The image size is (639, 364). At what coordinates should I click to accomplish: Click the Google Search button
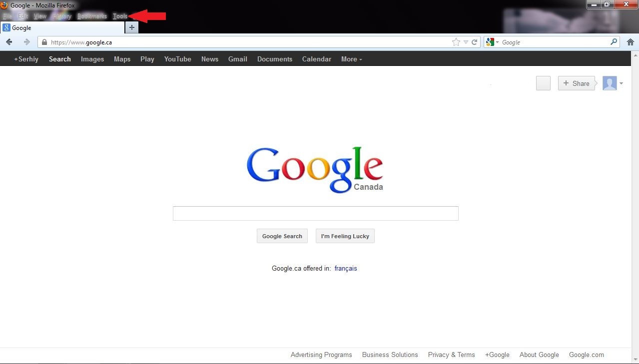point(282,236)
